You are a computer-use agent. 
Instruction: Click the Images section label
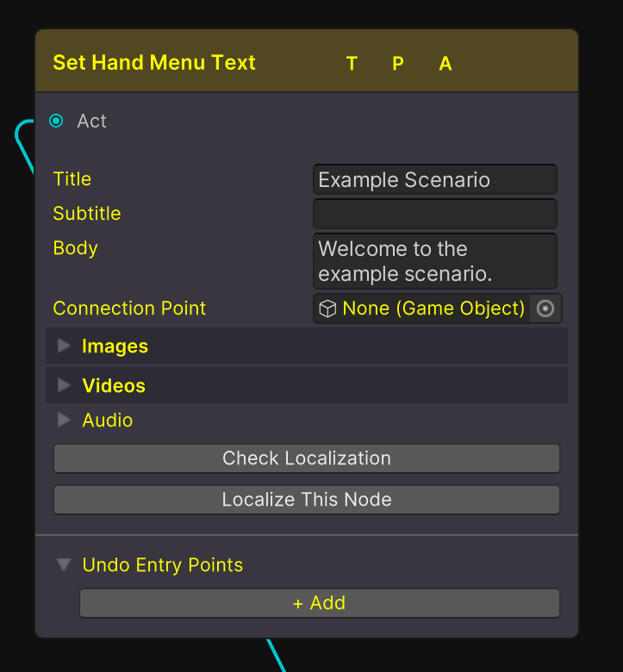click(x=115, y=346)
